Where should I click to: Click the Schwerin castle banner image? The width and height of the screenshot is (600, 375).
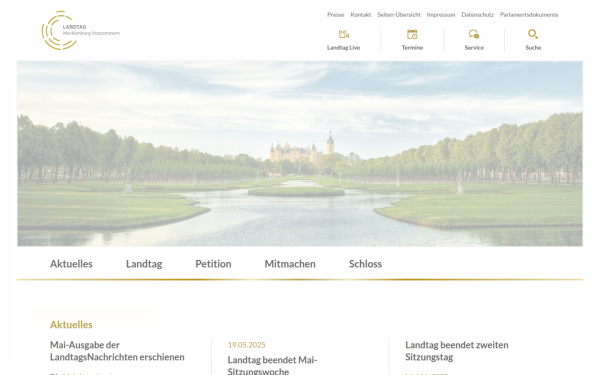pos(300,153)
